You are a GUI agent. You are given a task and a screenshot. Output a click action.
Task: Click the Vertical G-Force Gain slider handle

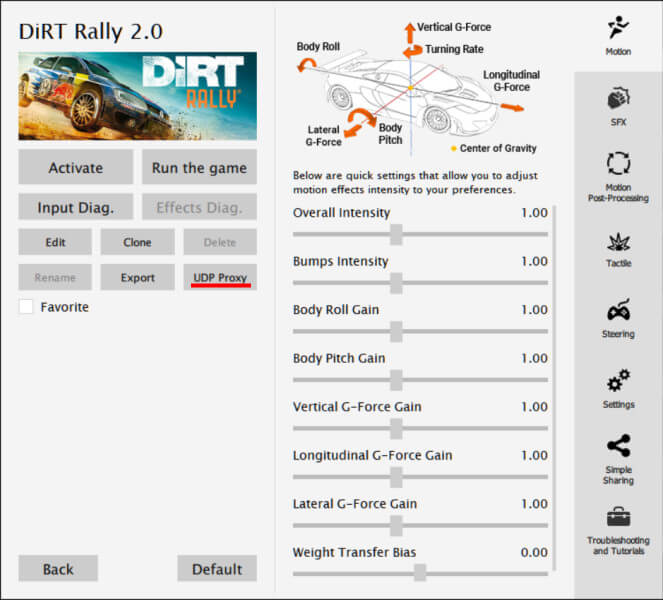(x=396, y=429)
